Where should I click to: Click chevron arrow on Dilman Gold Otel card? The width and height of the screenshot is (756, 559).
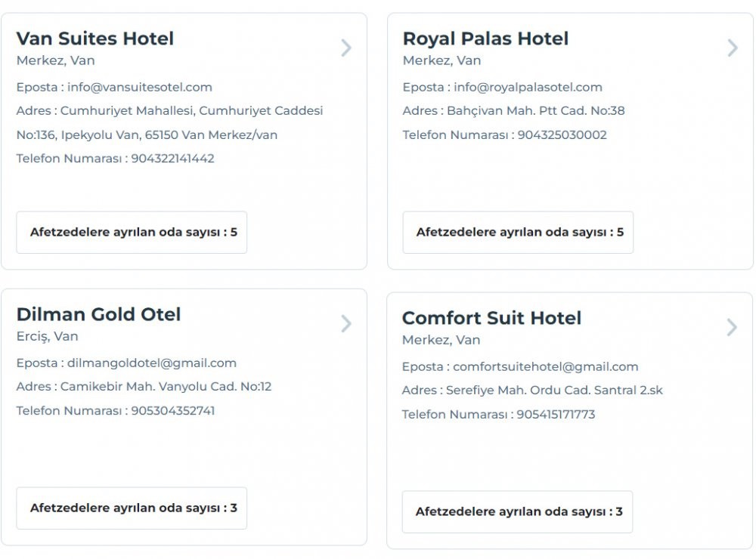coord(346,324)
